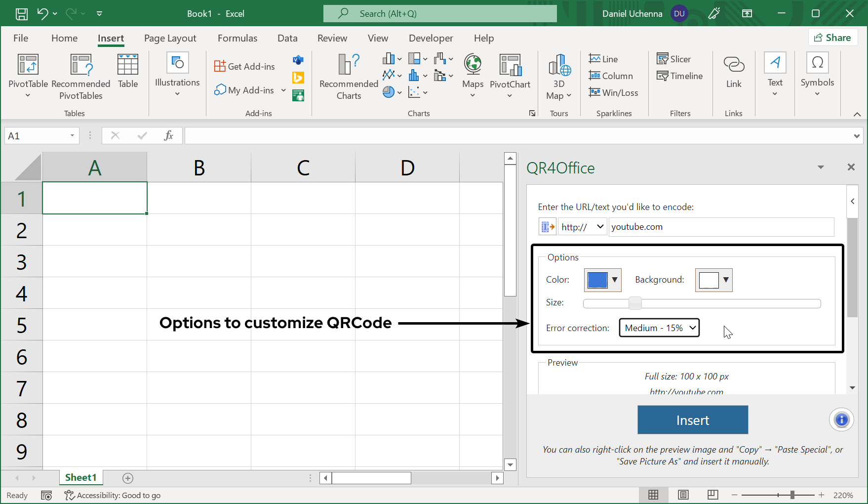Click the Slicer filter icon
Screen dimensions: 868x504
click(x=673, y=59)
